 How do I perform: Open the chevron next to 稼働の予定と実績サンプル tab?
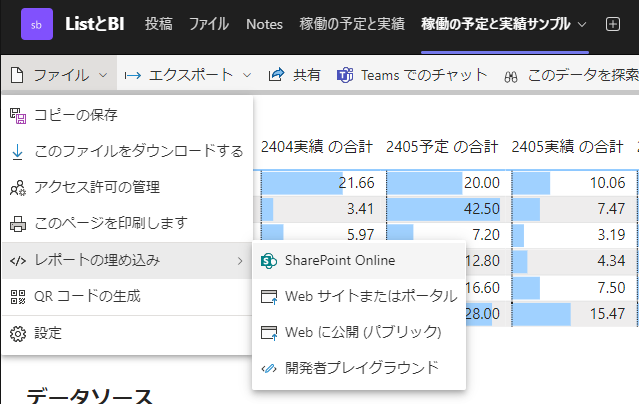tap(582, 24)
